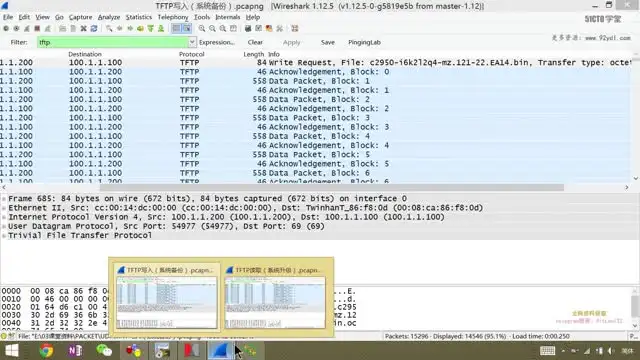Save this capture file toolbar icon
The image size is (640, 360).
click(73, 29)
